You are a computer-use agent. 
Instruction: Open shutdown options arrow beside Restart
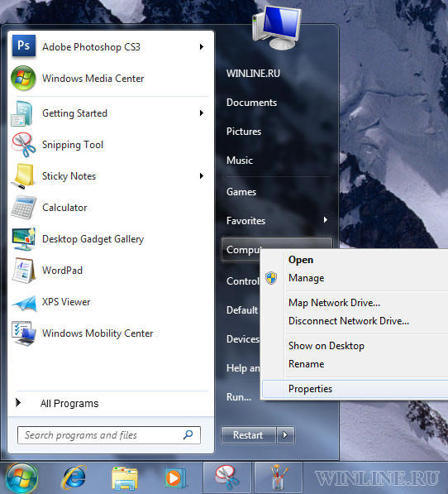tap(285, 435)
